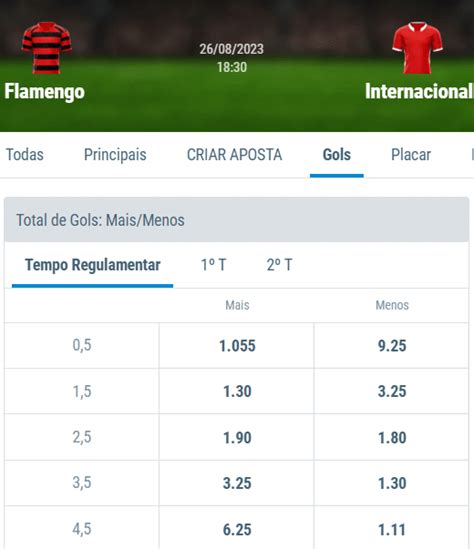Open the CRIAR APOSTA tab
This screenshot has width=474, height=549.
234,155
